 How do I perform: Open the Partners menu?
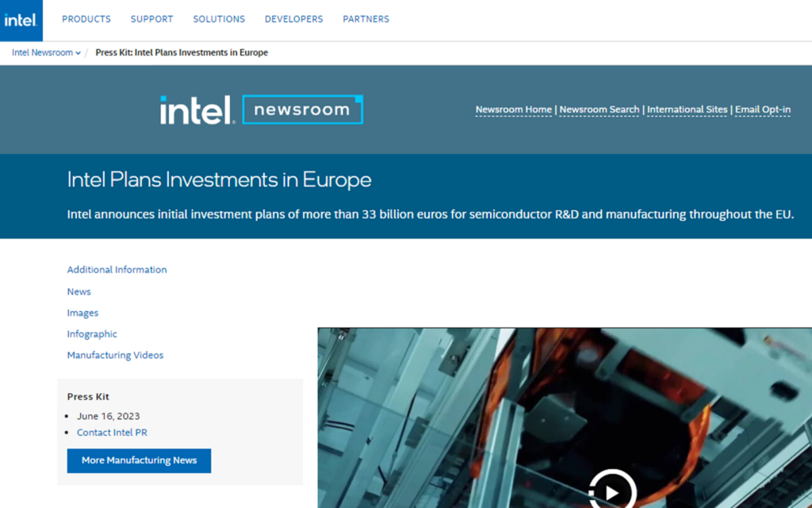(366, 19)
